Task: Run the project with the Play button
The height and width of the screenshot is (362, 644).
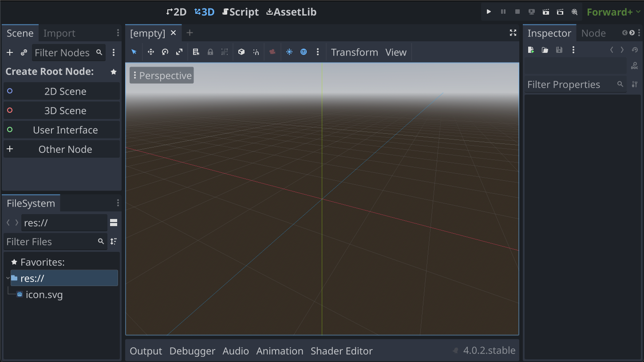Action: [x=489, y=12]
